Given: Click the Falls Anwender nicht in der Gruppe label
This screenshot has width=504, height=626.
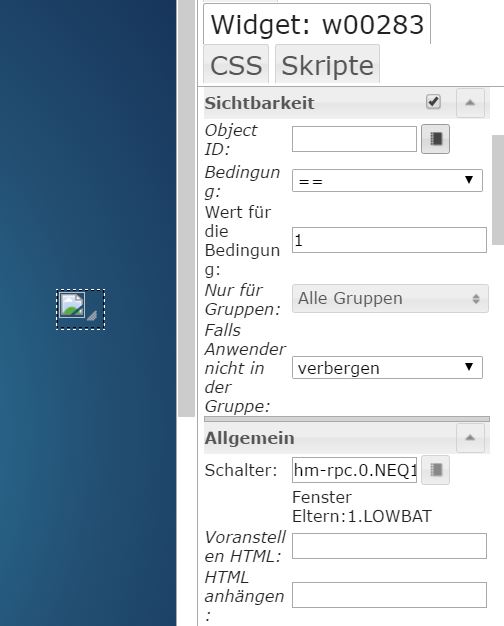Looking at the screenshot, I should tap(245, 368).
